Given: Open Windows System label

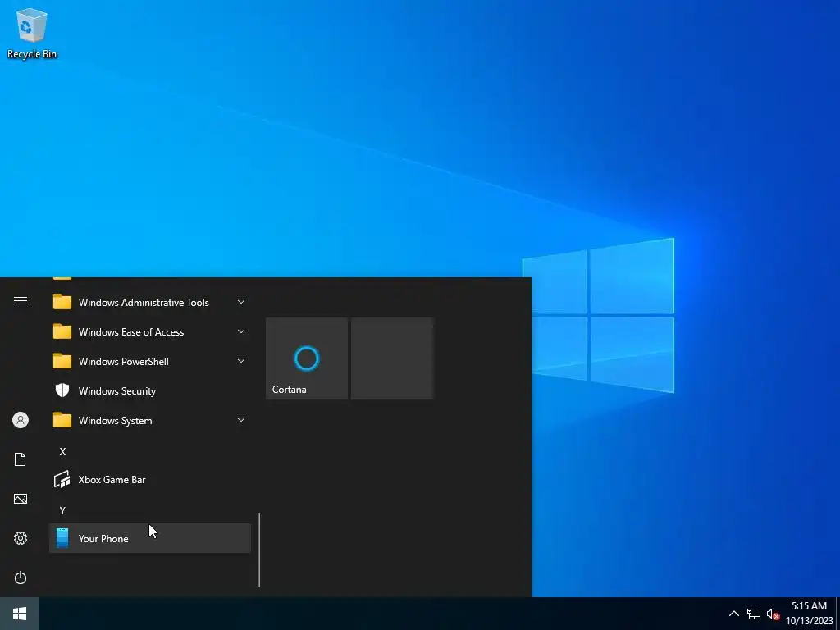Looking at the screenshot, I should pos(115,421).
